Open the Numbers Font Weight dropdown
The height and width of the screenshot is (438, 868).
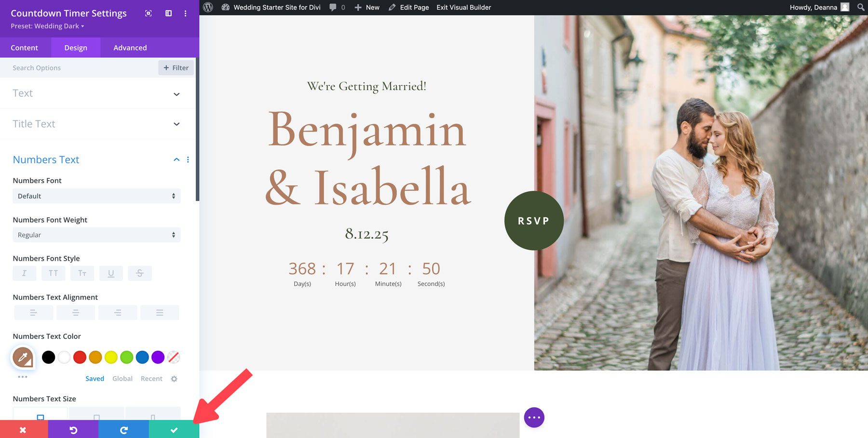coord(96,235)
